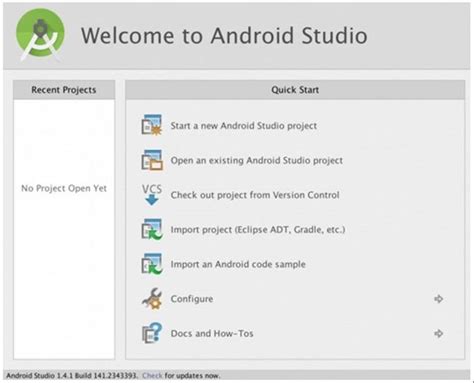The height and width of the screenshot is (383, 474).
Task: Click the VCS blue download arrow icon
Action: tap(152, 195)
